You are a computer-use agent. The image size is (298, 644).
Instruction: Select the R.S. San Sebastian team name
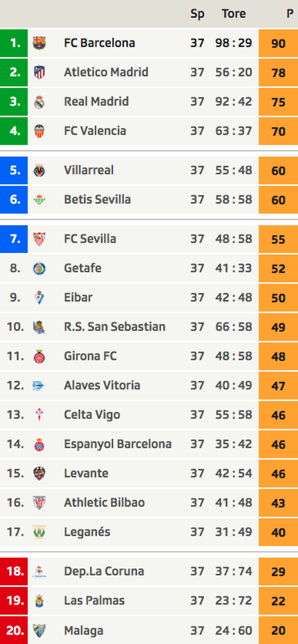coord(115,327)
